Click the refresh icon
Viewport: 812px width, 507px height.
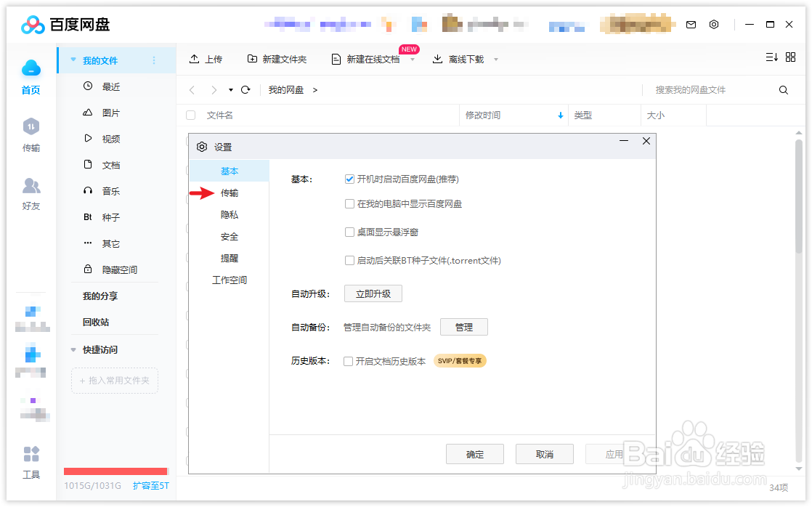pyautogui.click(x=245, y=90)
